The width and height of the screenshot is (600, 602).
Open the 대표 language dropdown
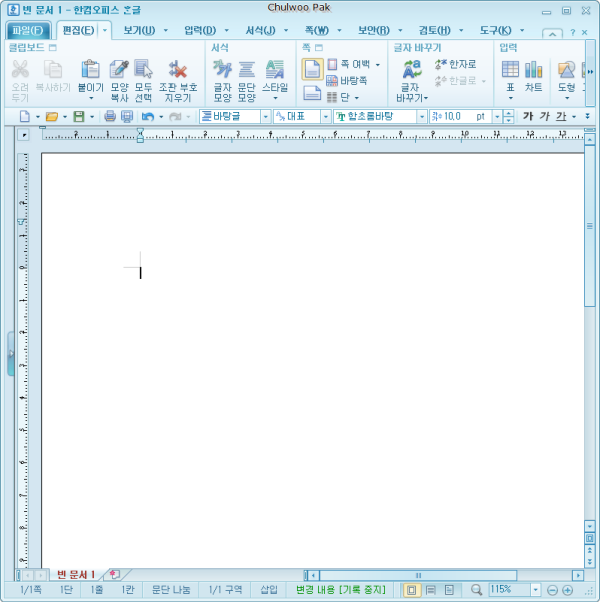326,116
